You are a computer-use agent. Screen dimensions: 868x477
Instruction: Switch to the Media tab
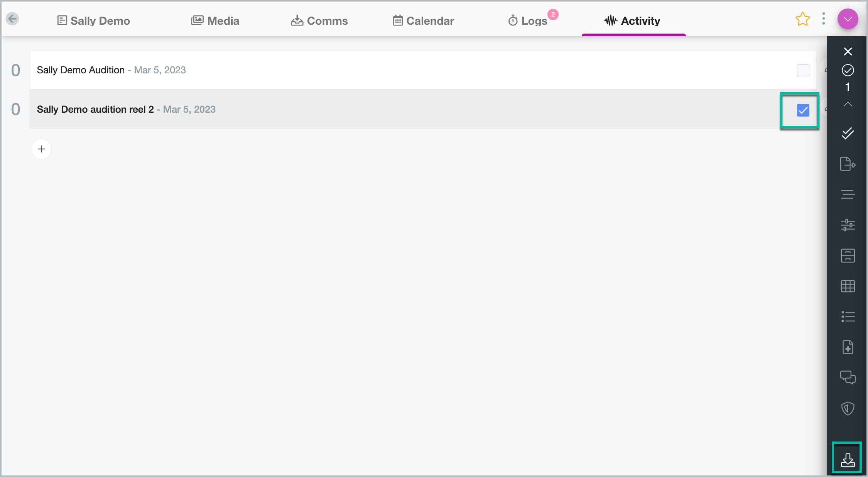(x=215, y=21)
